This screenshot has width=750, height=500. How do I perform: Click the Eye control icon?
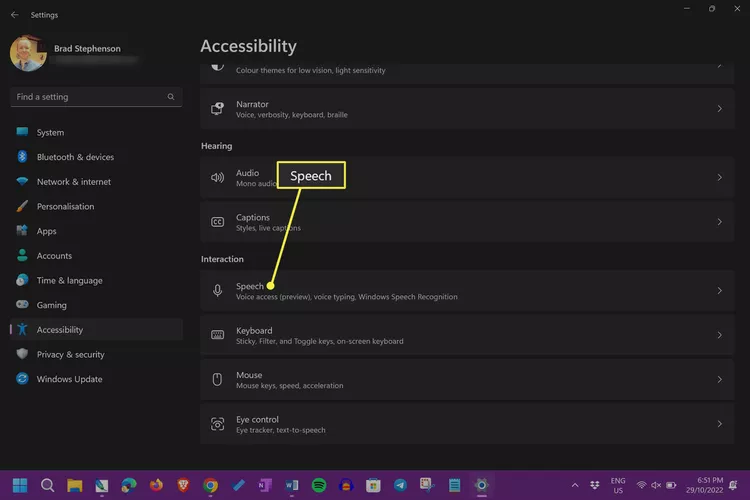pyautogui.click(x=217, y=424)
